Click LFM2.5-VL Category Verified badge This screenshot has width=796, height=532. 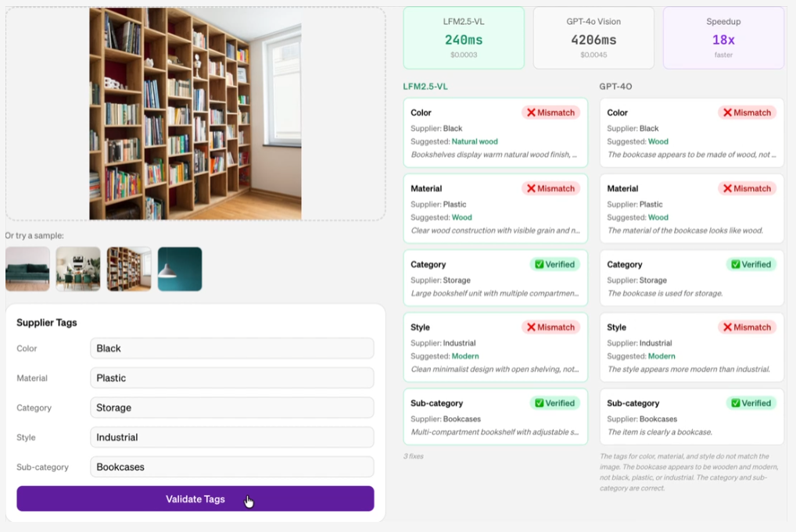(x=554, y=264)
